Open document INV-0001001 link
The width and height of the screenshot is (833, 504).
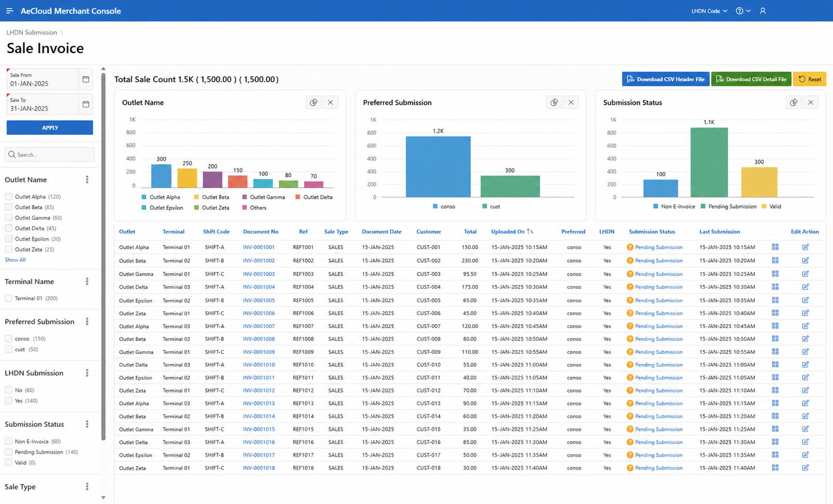(x=259, y=247)
